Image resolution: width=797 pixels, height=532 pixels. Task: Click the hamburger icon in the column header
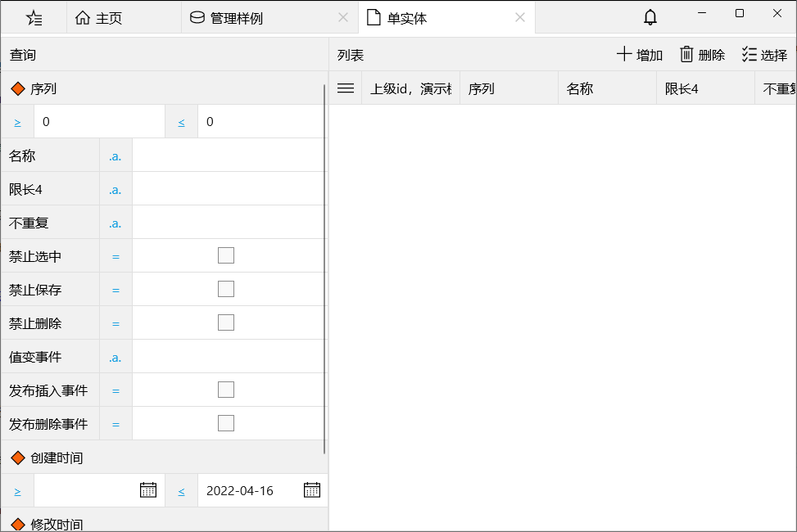(345, 88)
